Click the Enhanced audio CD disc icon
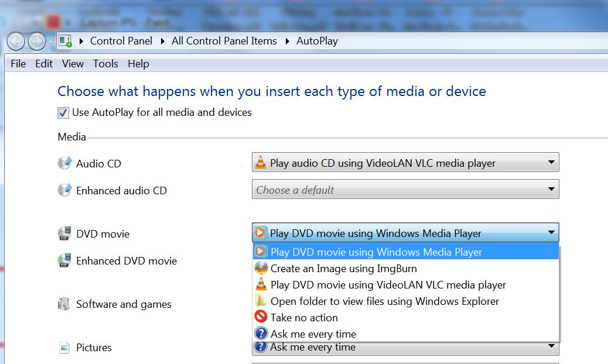Image resolution: width=608 pixels, height=364 pixels. tap(64, 190)
